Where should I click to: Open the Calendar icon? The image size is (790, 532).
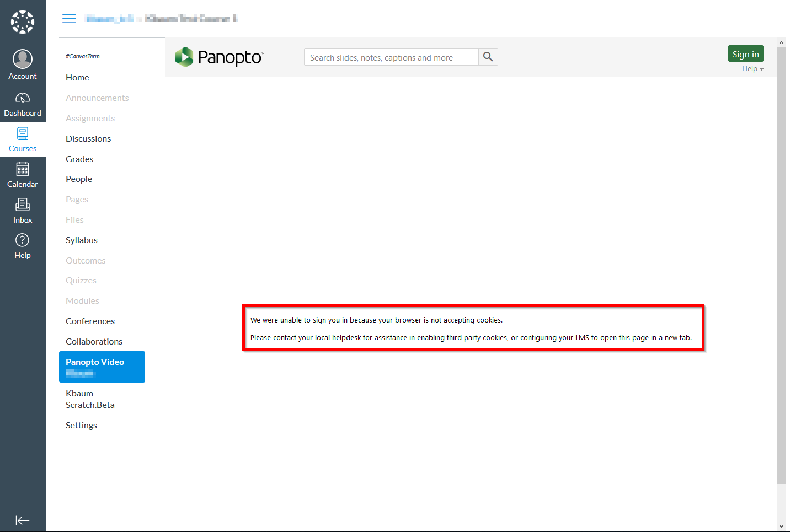[x=23, y=169]
